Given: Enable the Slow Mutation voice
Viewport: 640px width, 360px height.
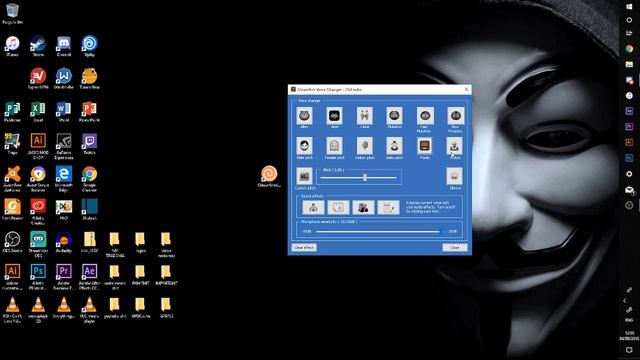Looking at the screenshot, I should pos(455,116).
